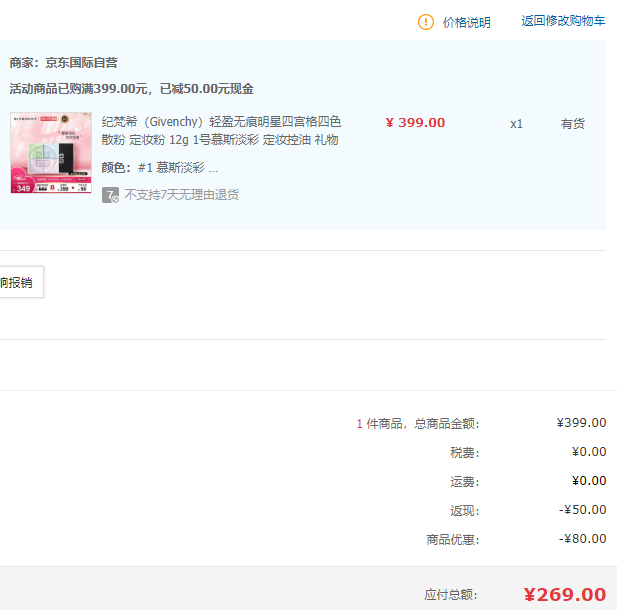Image resolution: width=617 pixels, height=610 pixels.
Task: Click the x1 quantity text
Action: [516, 124]
